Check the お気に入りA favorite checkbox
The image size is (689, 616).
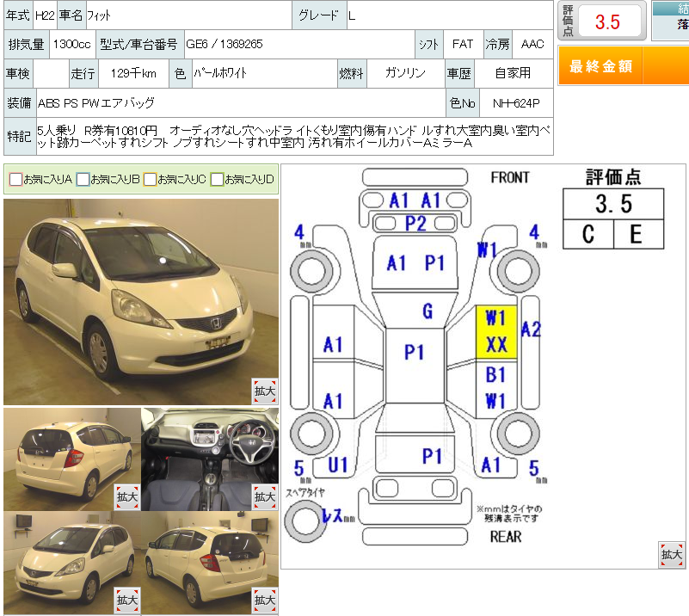[15, 179]
